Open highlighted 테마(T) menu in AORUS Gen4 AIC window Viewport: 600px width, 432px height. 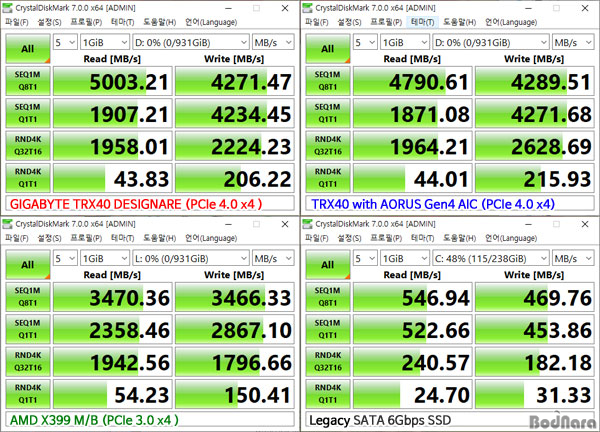422,22
